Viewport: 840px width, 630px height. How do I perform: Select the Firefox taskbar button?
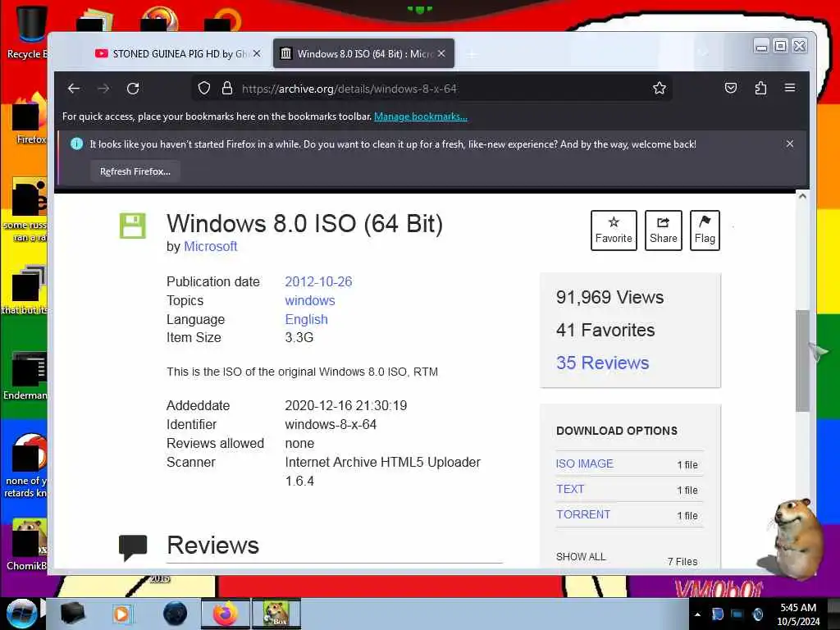pyautogui.click(x=226, y=614)
